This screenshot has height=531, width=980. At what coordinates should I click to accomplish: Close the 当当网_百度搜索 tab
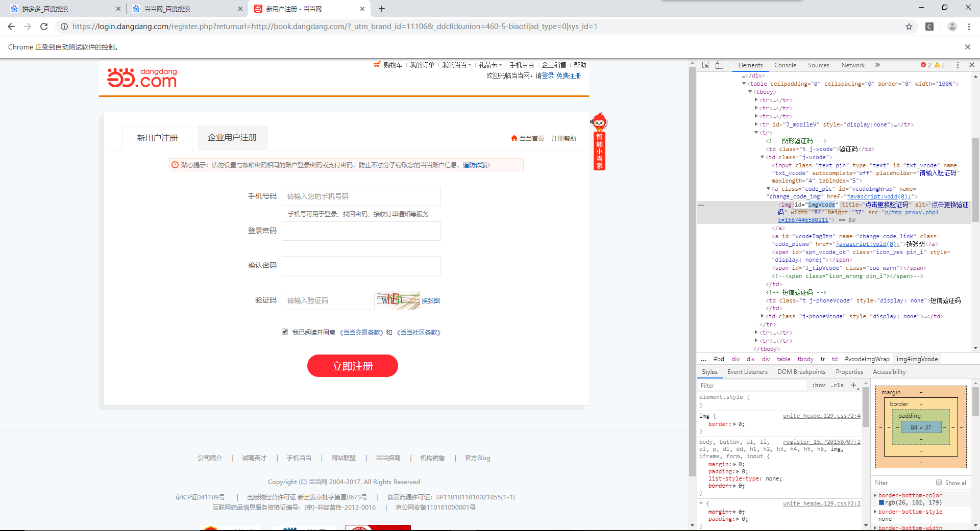[x=240, y=9]
